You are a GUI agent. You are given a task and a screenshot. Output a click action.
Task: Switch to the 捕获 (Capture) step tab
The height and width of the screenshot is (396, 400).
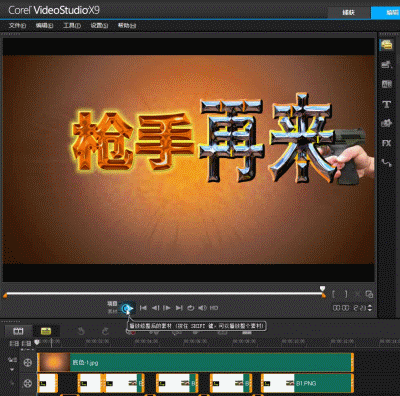(349, 13)
